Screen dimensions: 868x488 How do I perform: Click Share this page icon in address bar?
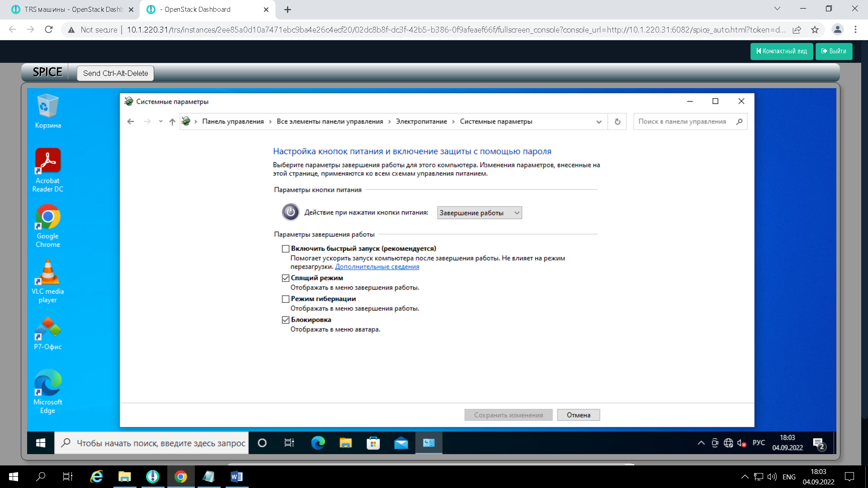[797, 30]
